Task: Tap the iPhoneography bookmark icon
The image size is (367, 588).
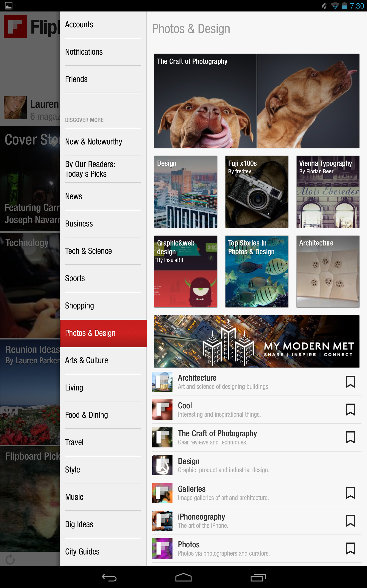Action: [x=350, y=521]
